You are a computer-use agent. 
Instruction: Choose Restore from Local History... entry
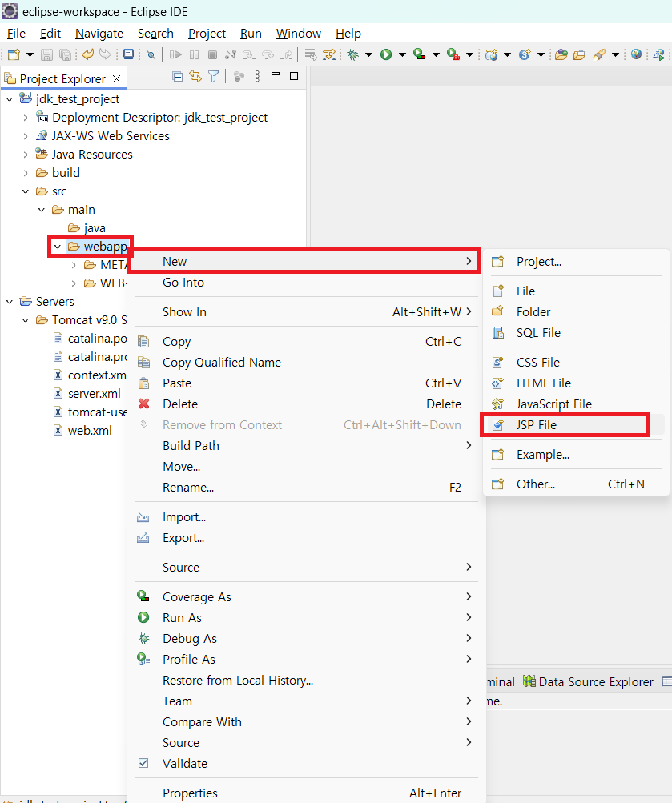(306, 680)
